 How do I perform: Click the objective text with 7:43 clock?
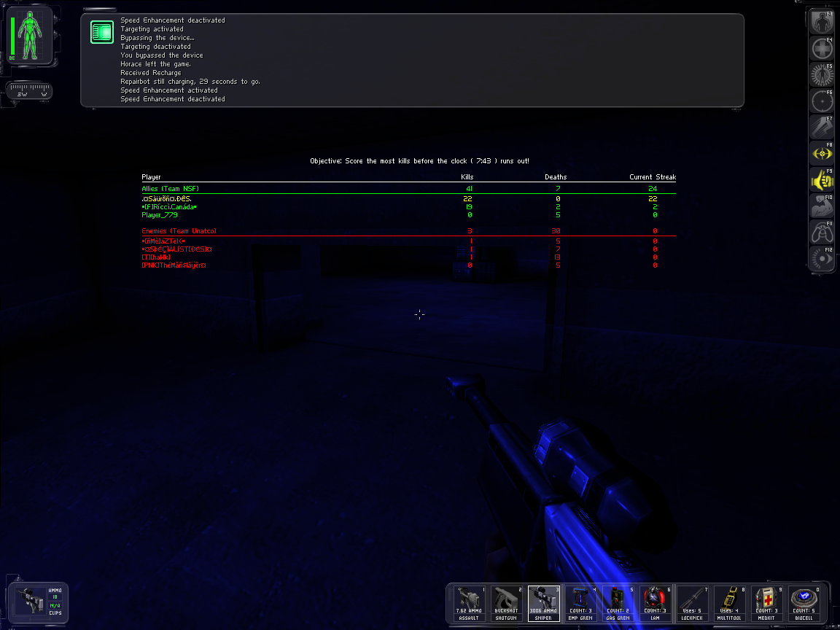click(419, 160)
